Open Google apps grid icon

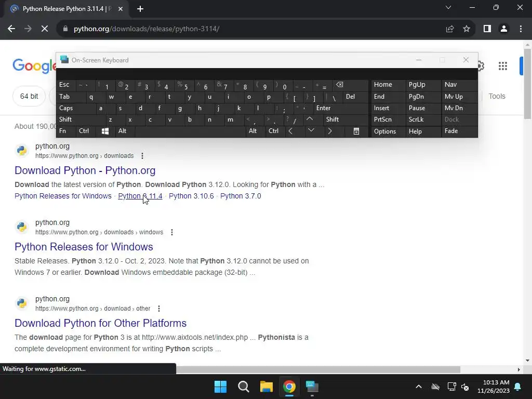503,66
